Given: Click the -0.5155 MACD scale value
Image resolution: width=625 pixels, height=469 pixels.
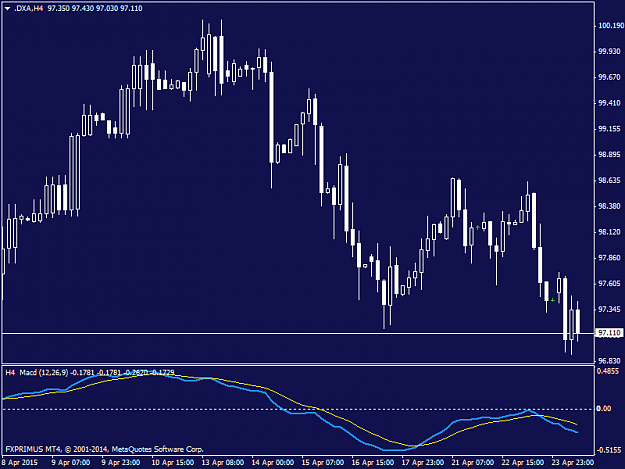Looking at the screenshot, I should (x=609, y=450).
